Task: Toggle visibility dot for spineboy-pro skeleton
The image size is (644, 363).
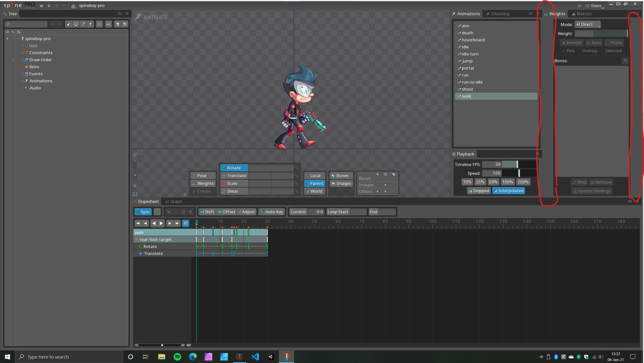Action: pos(7,39)
